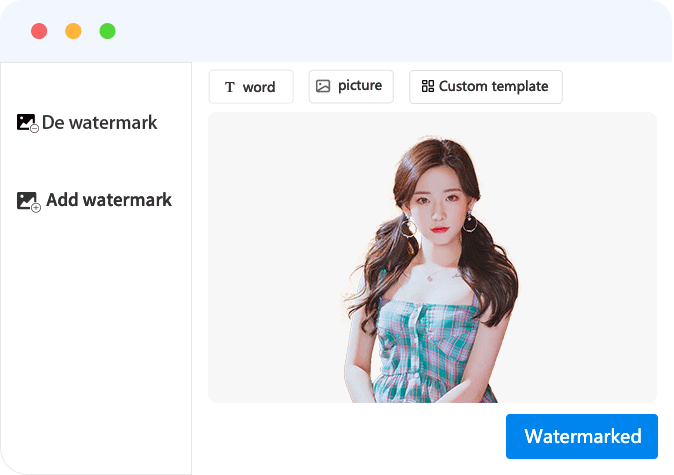Choose the word watermark option

point(251,87)
